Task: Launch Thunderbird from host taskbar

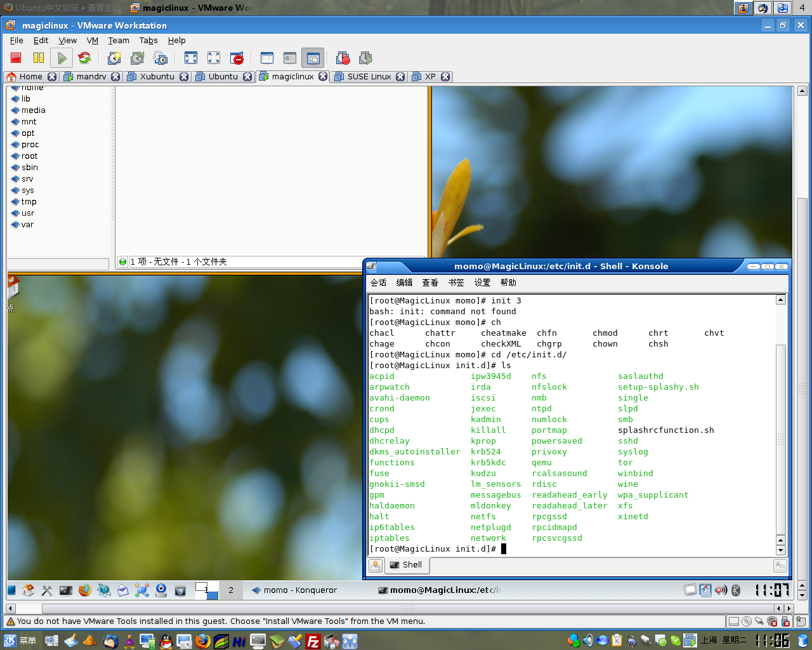Action: coord(110,641)
